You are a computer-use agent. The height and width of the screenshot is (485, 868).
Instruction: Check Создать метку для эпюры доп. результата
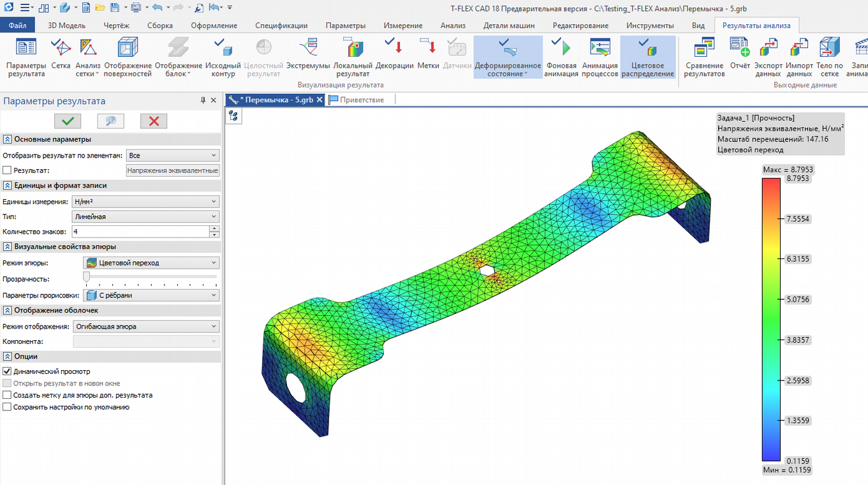[x=7, y=395]
